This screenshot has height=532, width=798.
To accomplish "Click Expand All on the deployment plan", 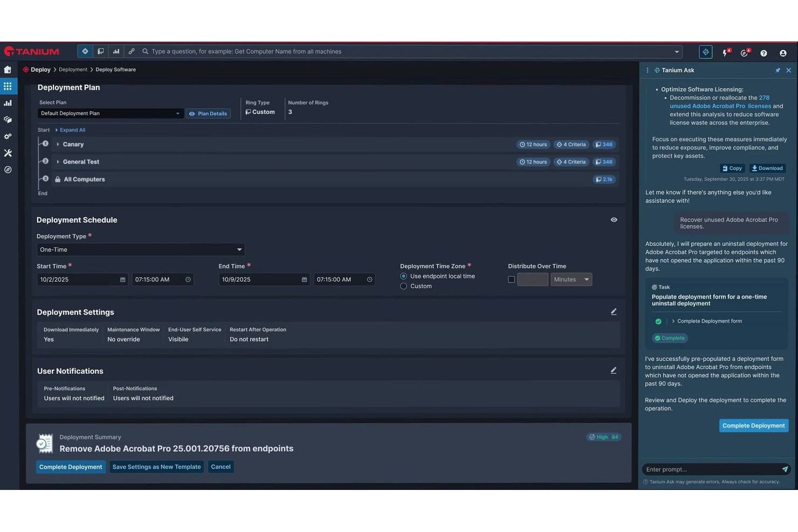I will pos(72,130).
